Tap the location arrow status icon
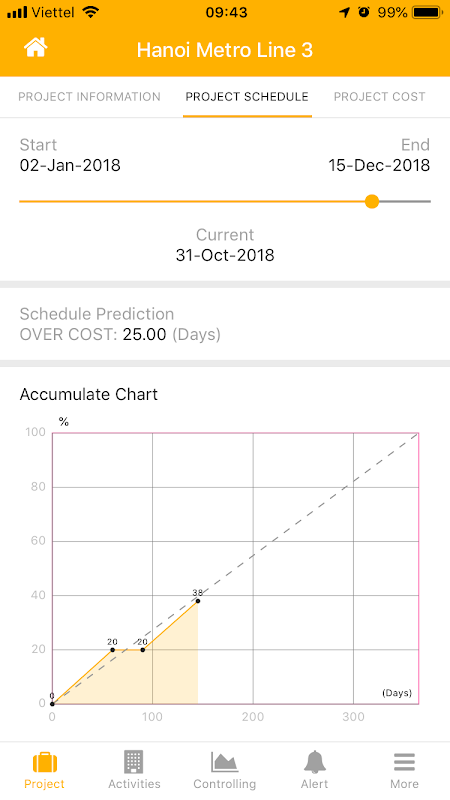450x800 pixels. pos(345,12)
